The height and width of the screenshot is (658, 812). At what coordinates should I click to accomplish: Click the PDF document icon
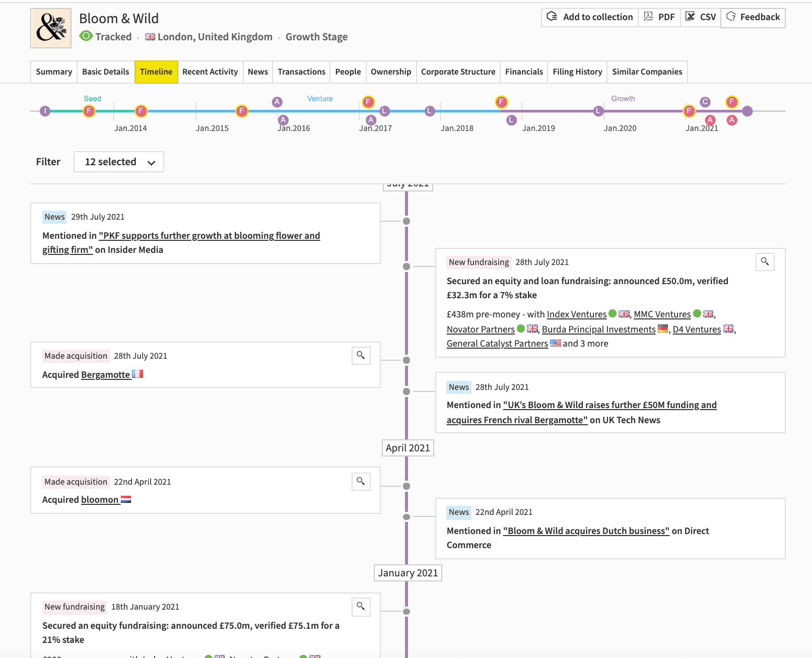(x=648, y=17)
